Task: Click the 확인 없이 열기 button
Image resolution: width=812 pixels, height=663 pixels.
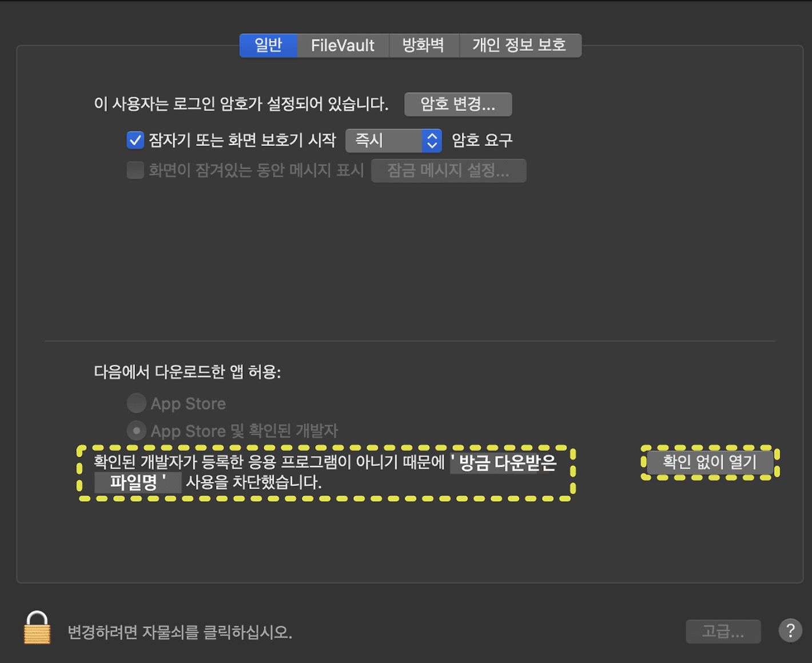Action: (710, 462)
